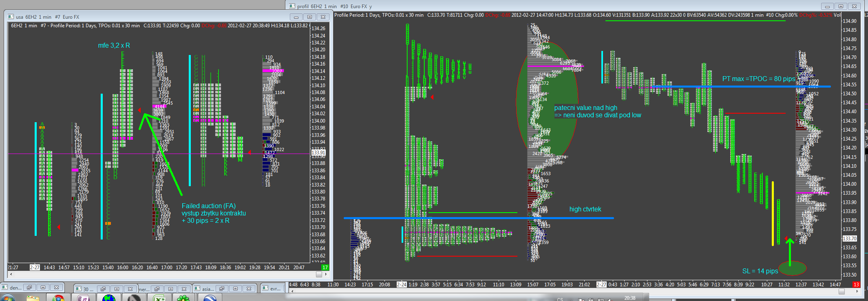The height and width of the screenshot is (301, 868).
Task: Select the 'Failed auction (FA)' annotation text
Action: coord(209,206)
